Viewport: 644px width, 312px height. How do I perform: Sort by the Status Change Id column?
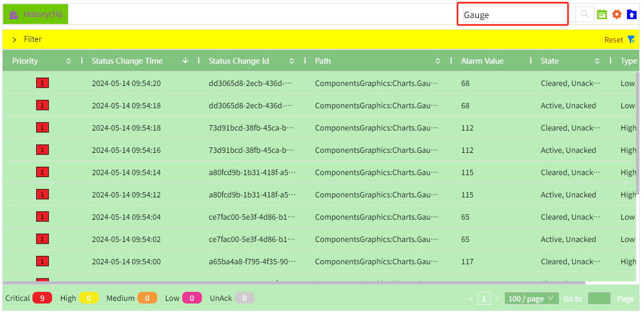[292, 61]
